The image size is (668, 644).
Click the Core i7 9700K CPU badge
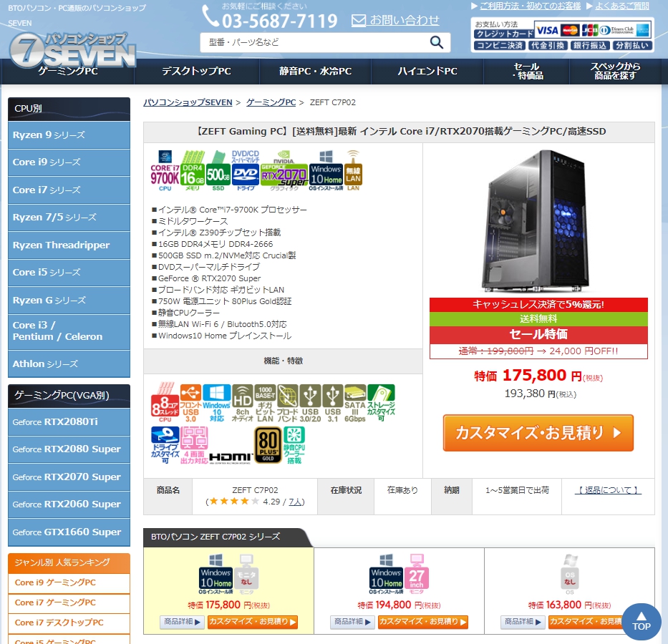coord(165,170)
